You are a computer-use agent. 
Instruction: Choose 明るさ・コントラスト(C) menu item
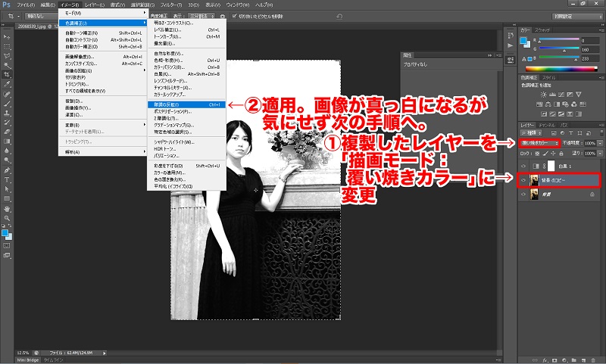[x=186, y=23]
